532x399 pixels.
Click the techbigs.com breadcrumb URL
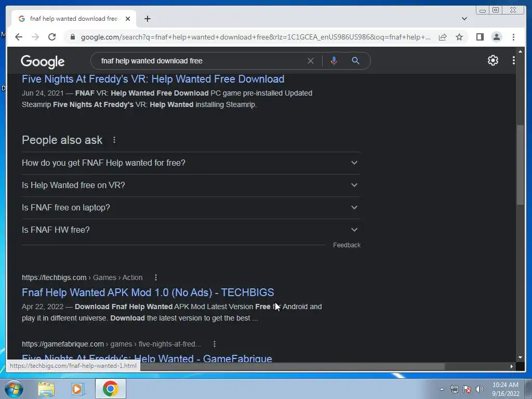point(82,277)
